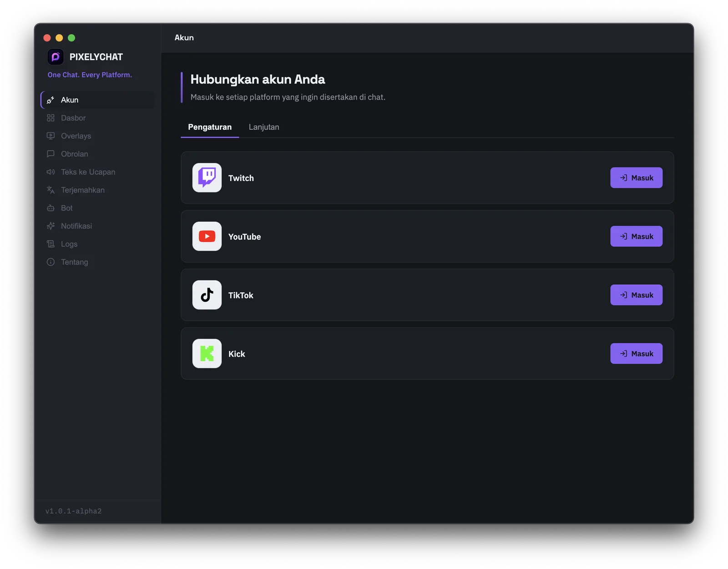Click the Tentang info icon
Viewport: 728px width, 569px height.
pos(51,262)
